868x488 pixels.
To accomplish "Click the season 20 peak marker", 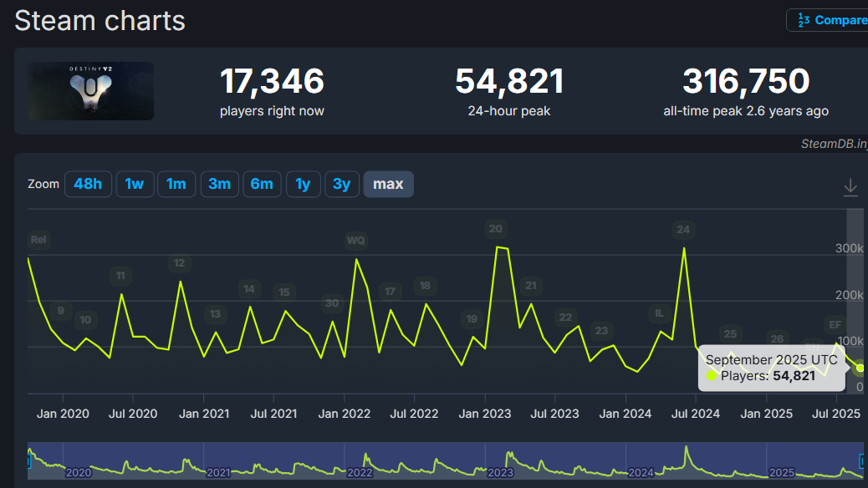I will pos(495,228).
